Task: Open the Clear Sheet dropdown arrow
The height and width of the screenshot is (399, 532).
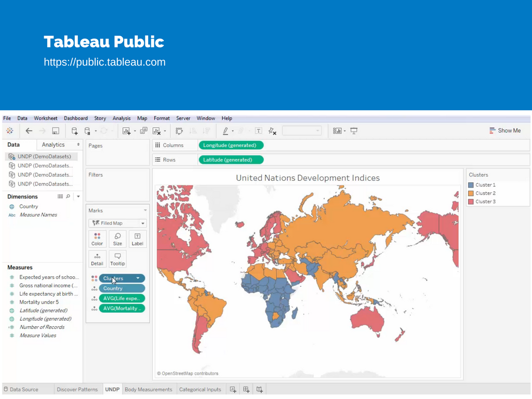Action: (165, 131)
